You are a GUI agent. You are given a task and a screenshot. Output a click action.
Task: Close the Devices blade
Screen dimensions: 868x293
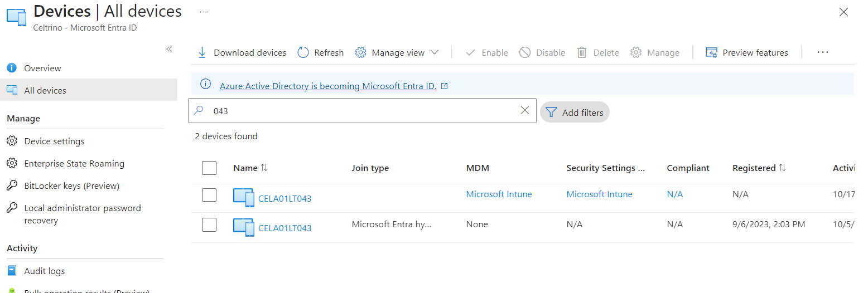tap(844, 12)
